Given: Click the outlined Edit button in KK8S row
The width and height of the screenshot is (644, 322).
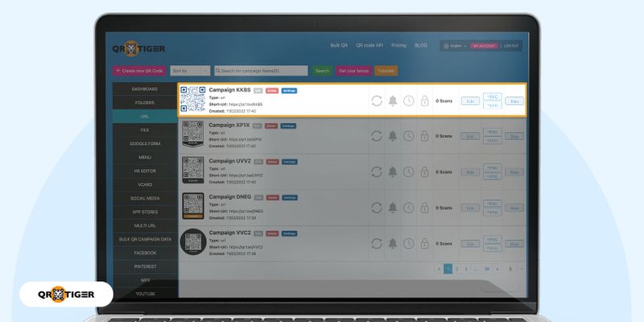Looking at the screenshot, I should [470, 101].
